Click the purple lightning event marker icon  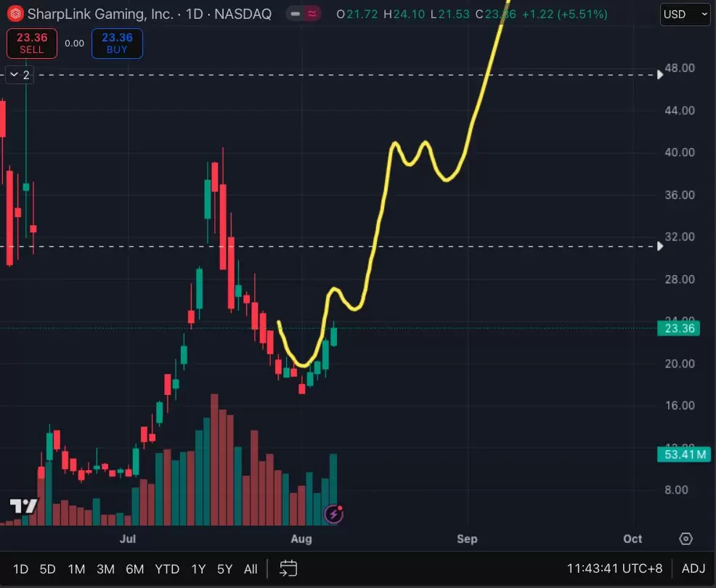[x=334, y=514]
